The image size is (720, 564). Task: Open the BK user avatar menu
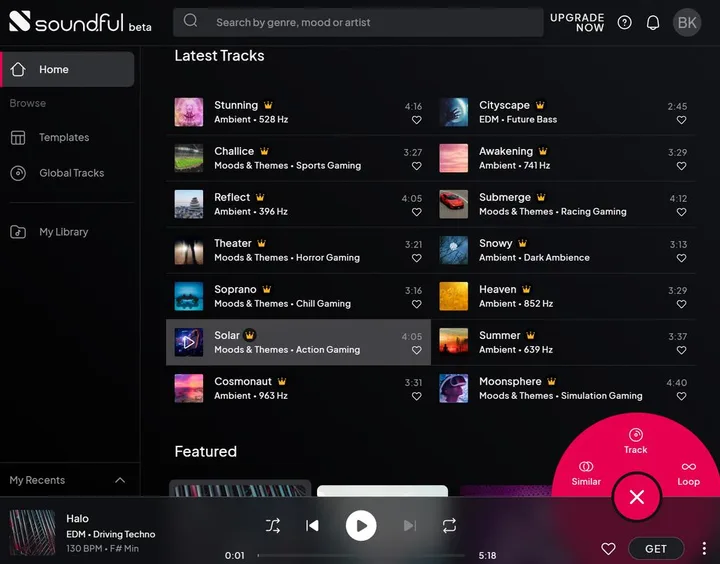[x=687, y=22]
